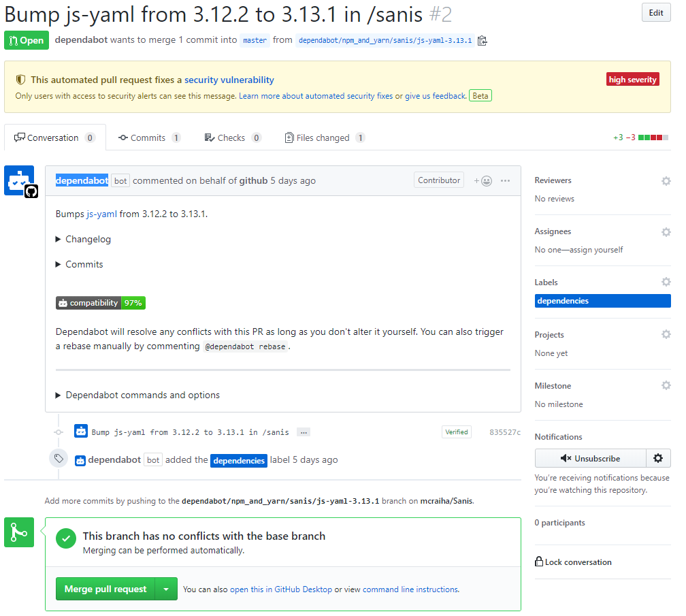Expand the commit message ellipsis
The image size is (686, 616).
304,432
